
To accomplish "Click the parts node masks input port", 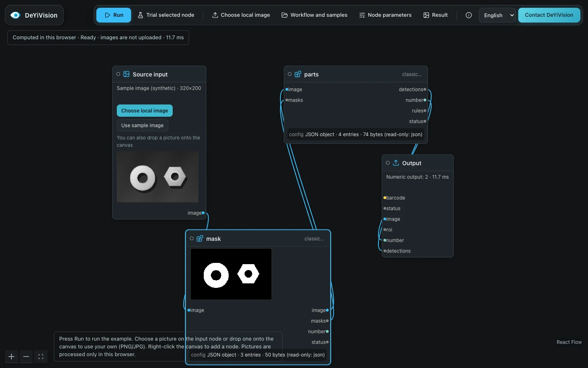I will point(287,100).
